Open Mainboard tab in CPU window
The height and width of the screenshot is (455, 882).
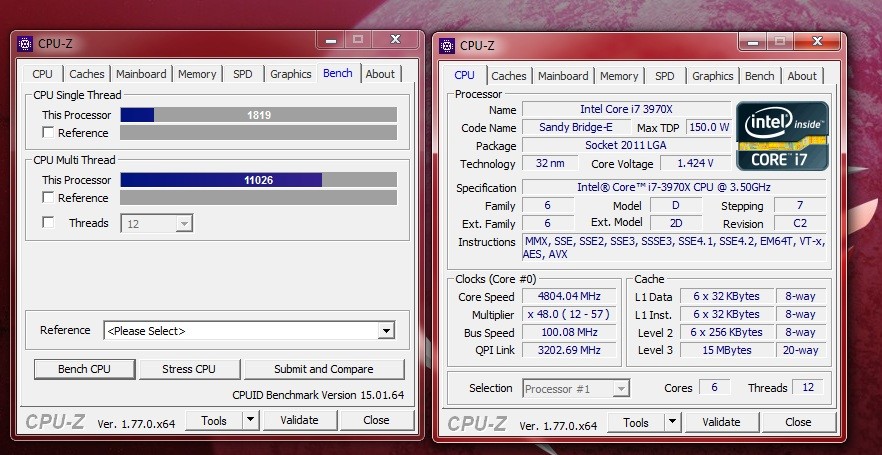point(563,76)
